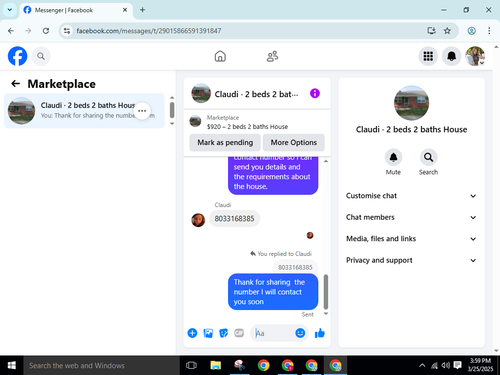Open File Explorer from taskbar
Screen dimensions: 500x375
click(216, 365)
